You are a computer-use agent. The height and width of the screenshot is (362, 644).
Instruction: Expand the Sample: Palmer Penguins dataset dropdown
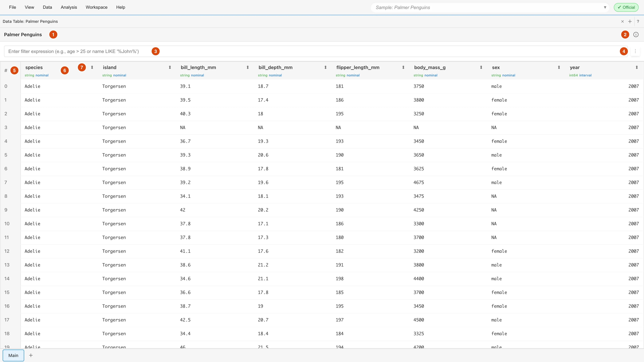pyautogui.click(x=605, y=7)
